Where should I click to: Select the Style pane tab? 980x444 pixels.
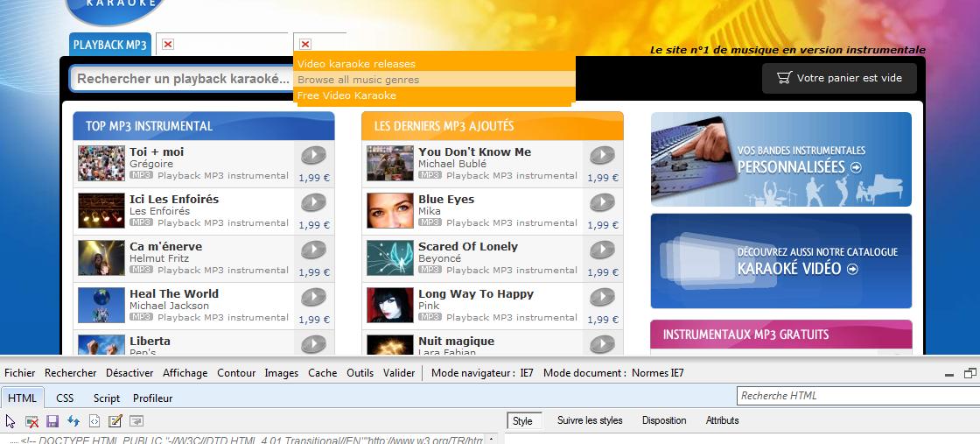(x=522, y=420)
